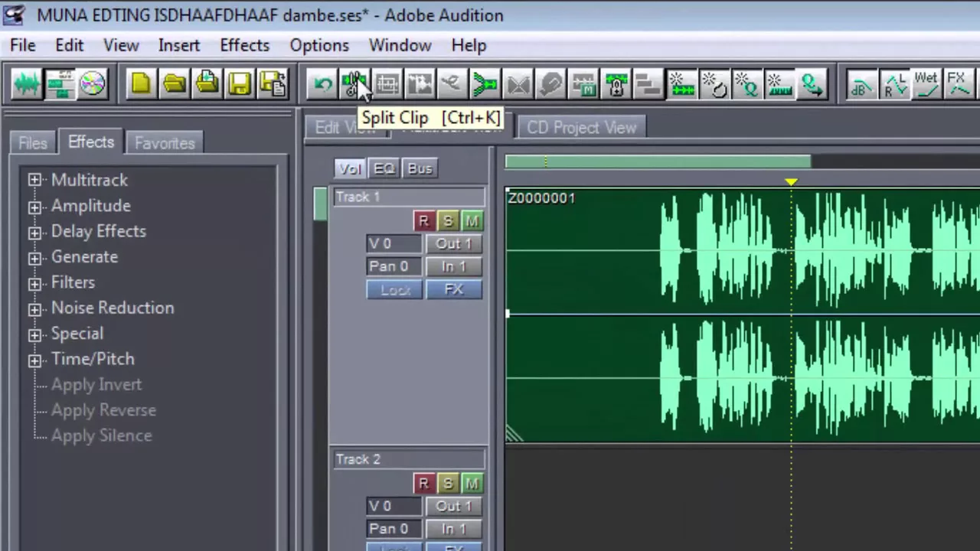Expand the Amplitude effects category
The height and width of the screenshot is (551, 980).
34,207
